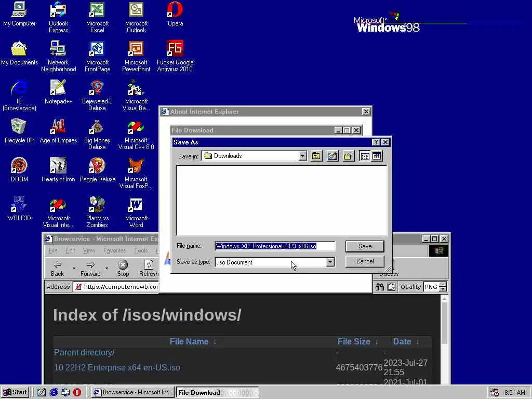Open the Tools menu in Browservice
532x399 pixels.
pos(141,250)
